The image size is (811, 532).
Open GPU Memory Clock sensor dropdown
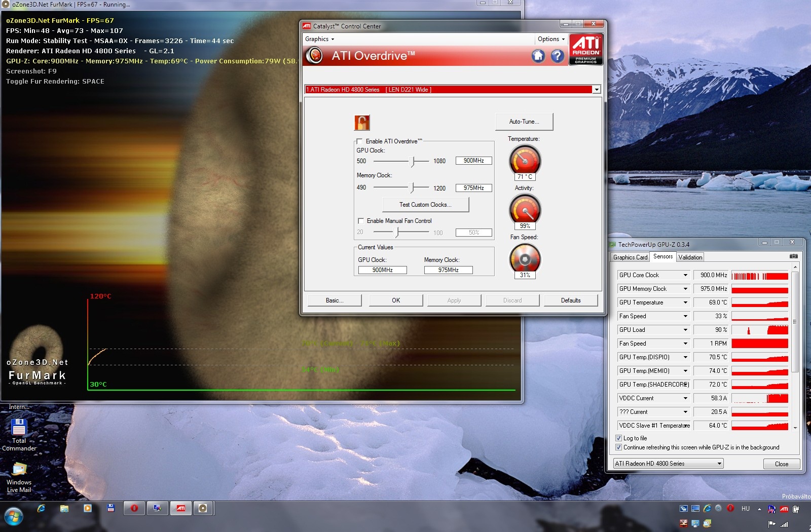pyautogui.click(x=685, y=289)
